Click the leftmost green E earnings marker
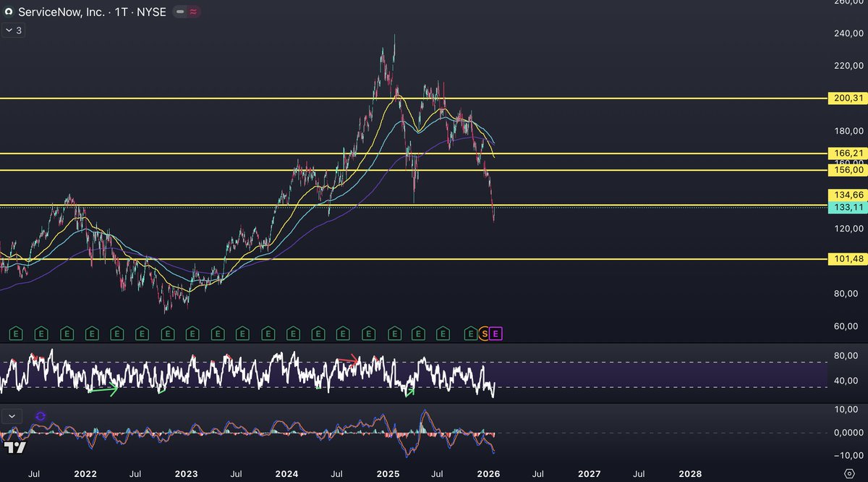The height and width of the screenshot is (482, 868). pyautogui.click(x=16, y=333)
